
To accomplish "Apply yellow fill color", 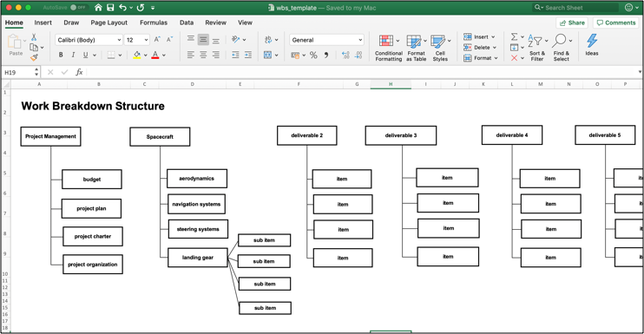I will click(137, 55).
